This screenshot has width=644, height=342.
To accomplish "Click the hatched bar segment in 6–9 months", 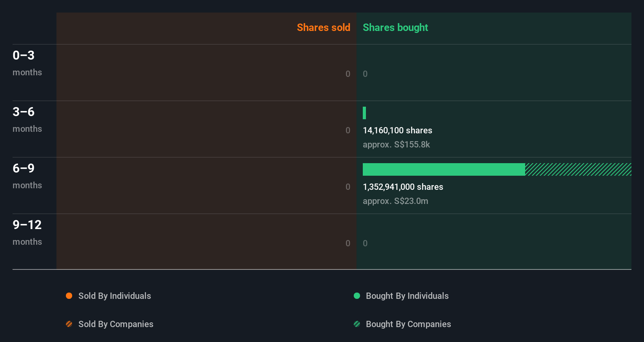I will point(578,169).
